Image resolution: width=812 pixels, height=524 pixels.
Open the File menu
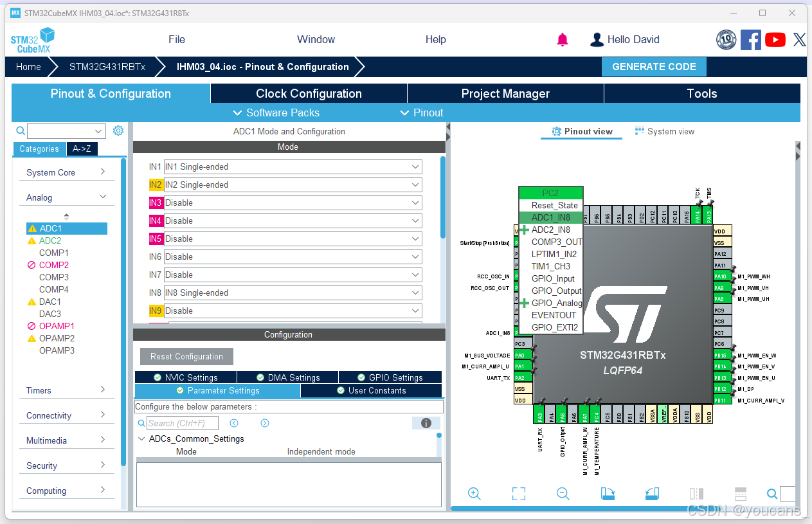tap(177, 40)
